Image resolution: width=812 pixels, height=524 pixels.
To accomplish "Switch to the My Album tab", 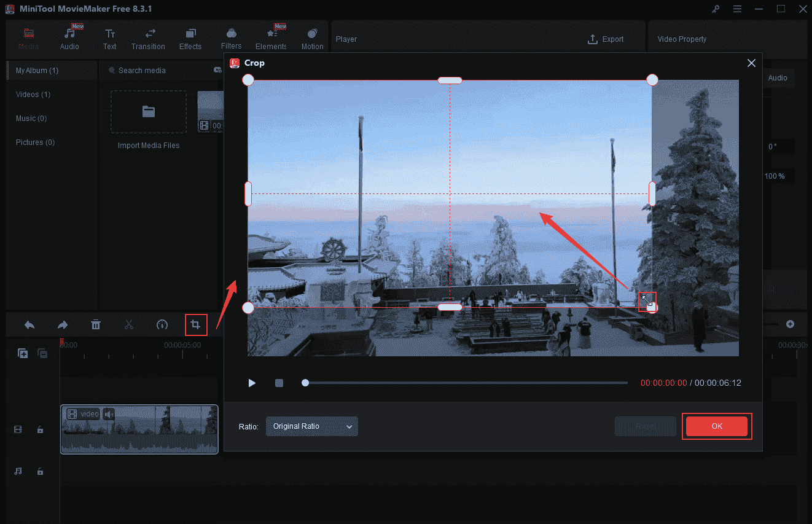I will (36, 70).
